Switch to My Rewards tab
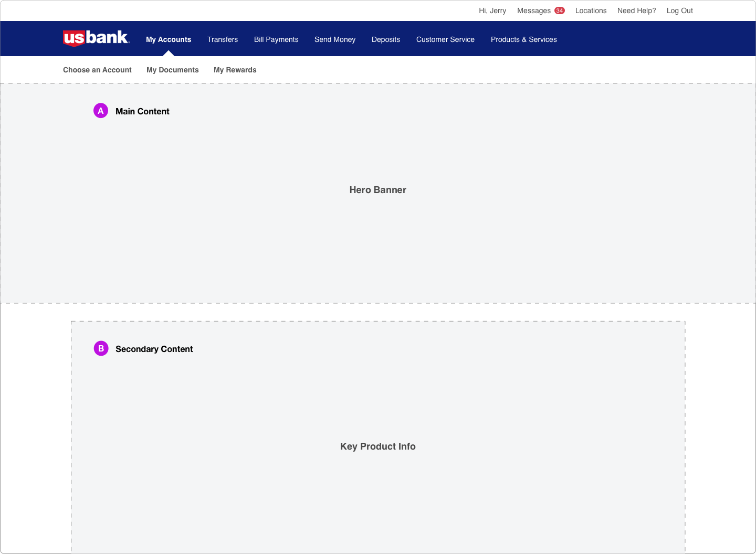This screenshot has height=554, width=756. point(235,70)
